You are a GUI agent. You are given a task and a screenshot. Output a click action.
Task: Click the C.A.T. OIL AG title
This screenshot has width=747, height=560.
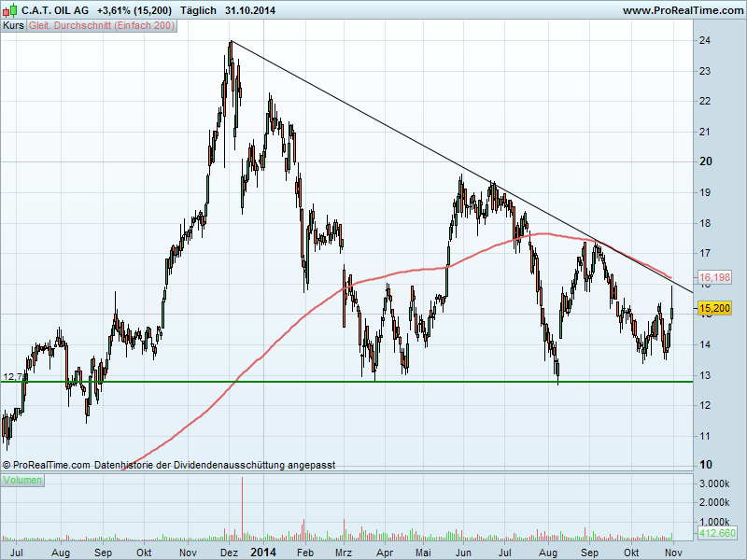tap(55, 10)
